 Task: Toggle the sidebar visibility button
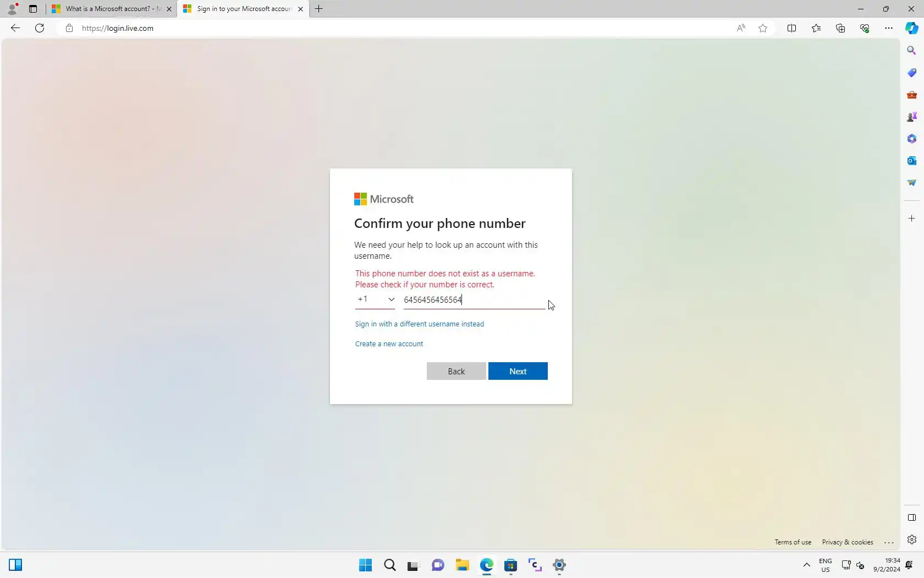912,517
